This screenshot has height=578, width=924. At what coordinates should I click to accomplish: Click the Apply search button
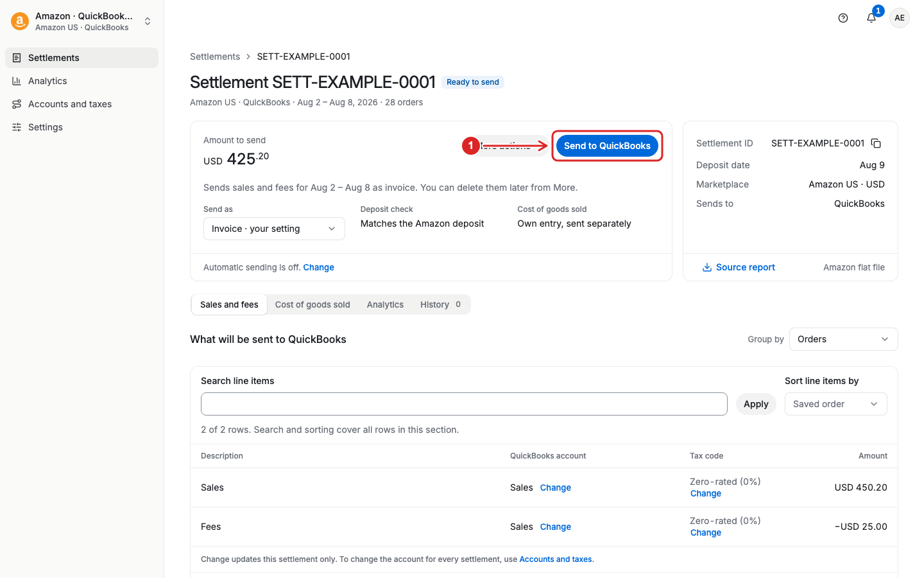pyautogui.click(x=756, y=404)
